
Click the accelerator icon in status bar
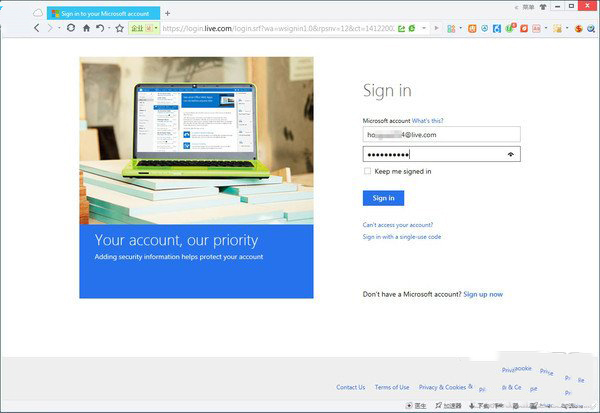439,405
